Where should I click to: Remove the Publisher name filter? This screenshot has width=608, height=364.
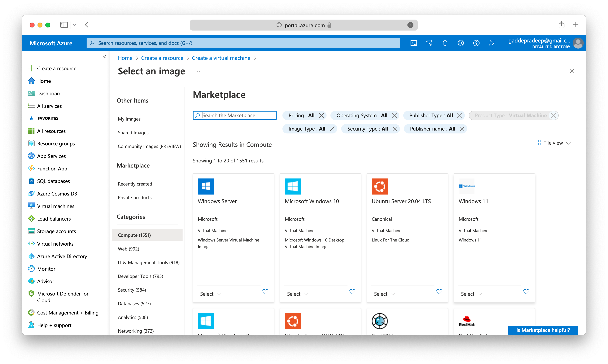tap(462, 129)
